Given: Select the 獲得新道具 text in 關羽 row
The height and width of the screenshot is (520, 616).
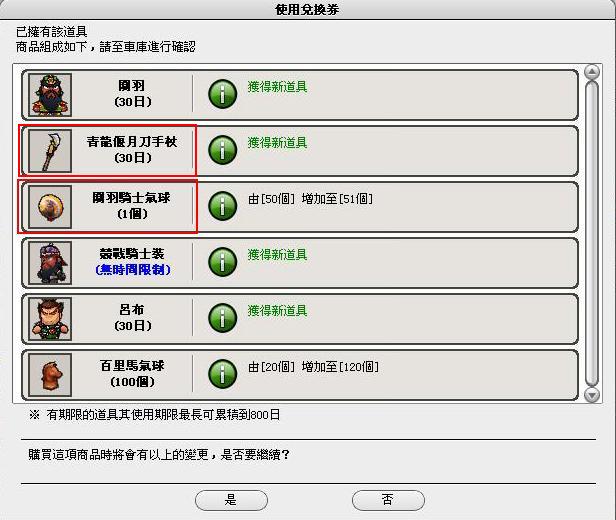Looking at the screenshot, I should pyautogui.click(x=277, y=86).
